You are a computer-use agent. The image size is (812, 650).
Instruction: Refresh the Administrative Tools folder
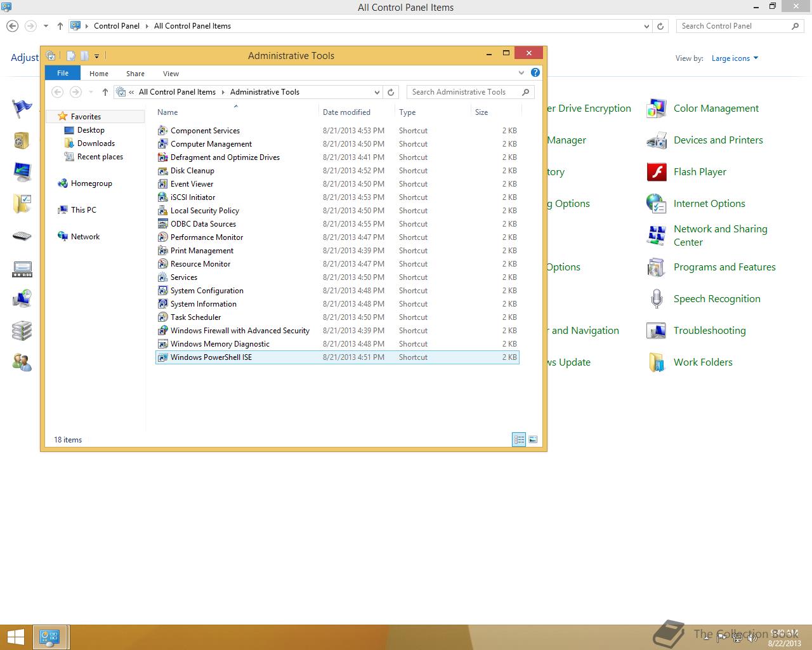point(391,92)
